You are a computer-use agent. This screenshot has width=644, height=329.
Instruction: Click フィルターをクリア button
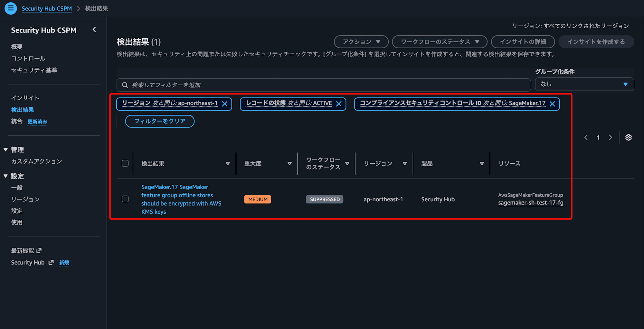(160, 121)
